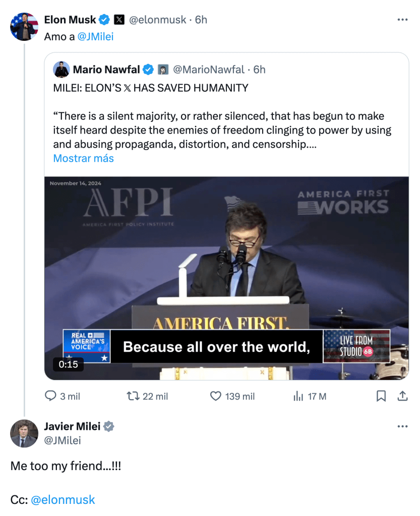Click Elon Musk's blue verified badge

point(104,20)
